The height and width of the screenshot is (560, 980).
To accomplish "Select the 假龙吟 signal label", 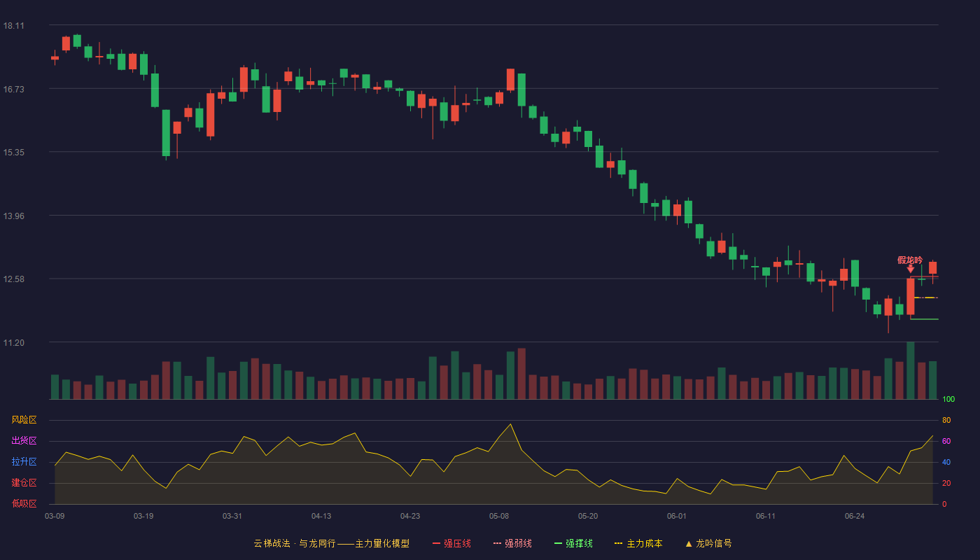I will pyautogui.click(x=910, y=260).
